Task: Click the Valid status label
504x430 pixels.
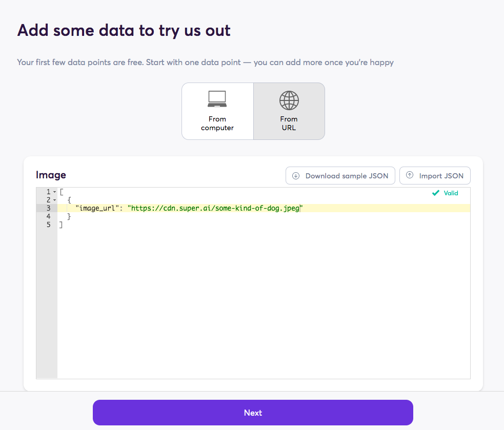Action: pyautogui.click(x=451, y=193)
